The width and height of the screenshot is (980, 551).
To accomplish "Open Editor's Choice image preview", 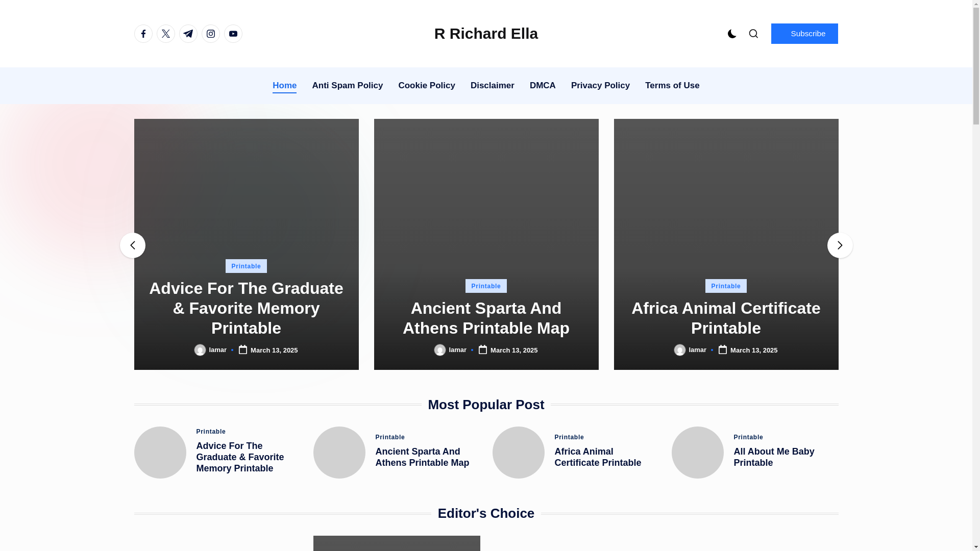I will pos(397,543).
